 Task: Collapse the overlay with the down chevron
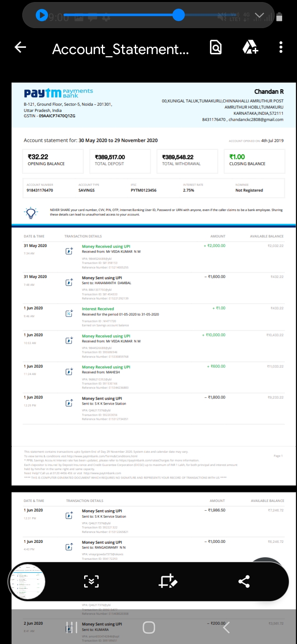coord(259,16)
